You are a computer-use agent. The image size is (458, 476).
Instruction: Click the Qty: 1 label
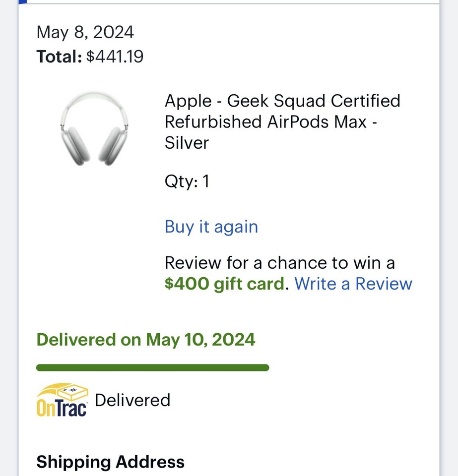(187, 181)
